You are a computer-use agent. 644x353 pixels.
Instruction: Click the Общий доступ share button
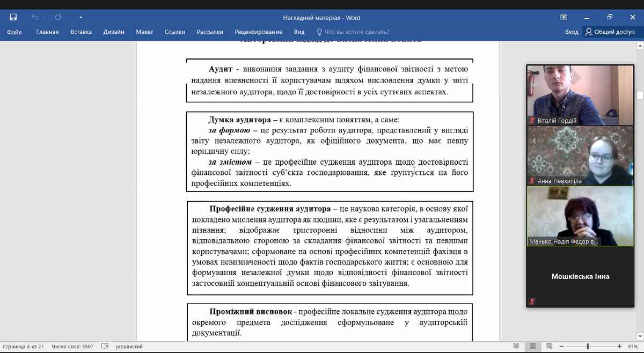click(610, 32)
